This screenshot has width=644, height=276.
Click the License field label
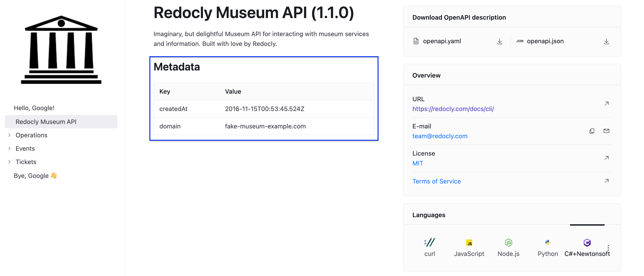click(x=424, y=153)
